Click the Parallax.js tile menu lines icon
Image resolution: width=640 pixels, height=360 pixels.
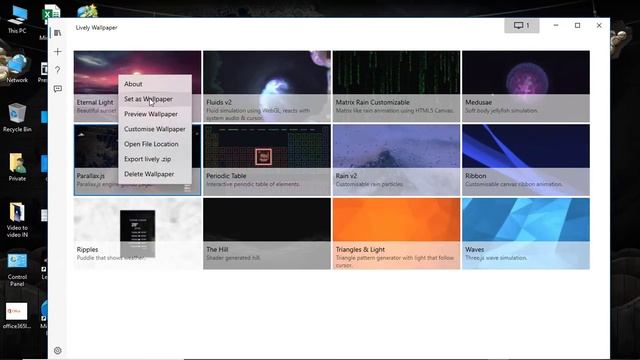[x=187, y=188]
